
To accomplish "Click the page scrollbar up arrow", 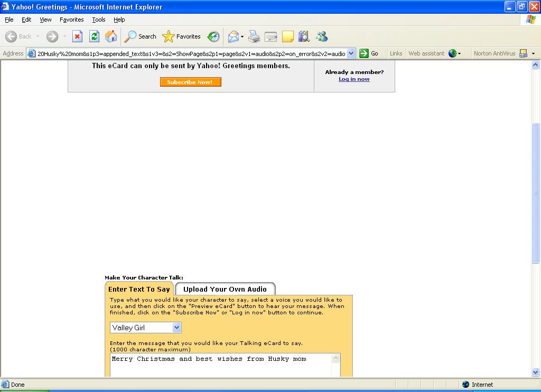I will tap(536, 64).
